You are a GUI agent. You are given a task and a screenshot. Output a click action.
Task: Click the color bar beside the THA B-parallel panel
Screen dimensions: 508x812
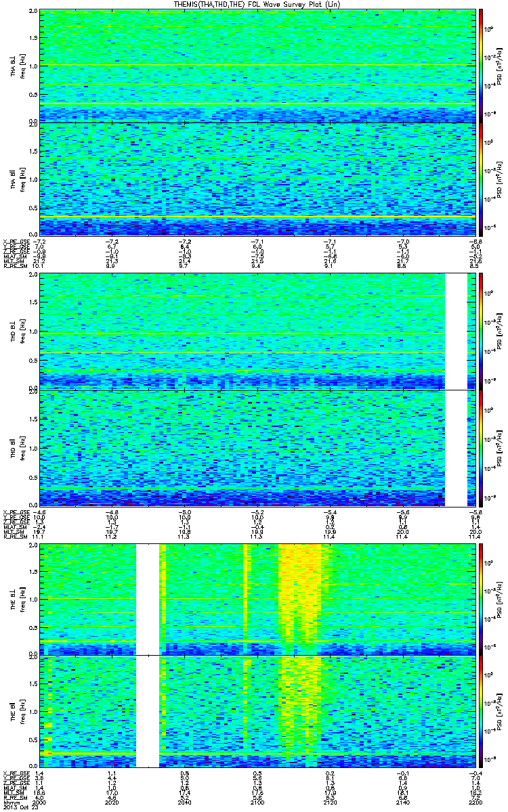pos(480,179)
